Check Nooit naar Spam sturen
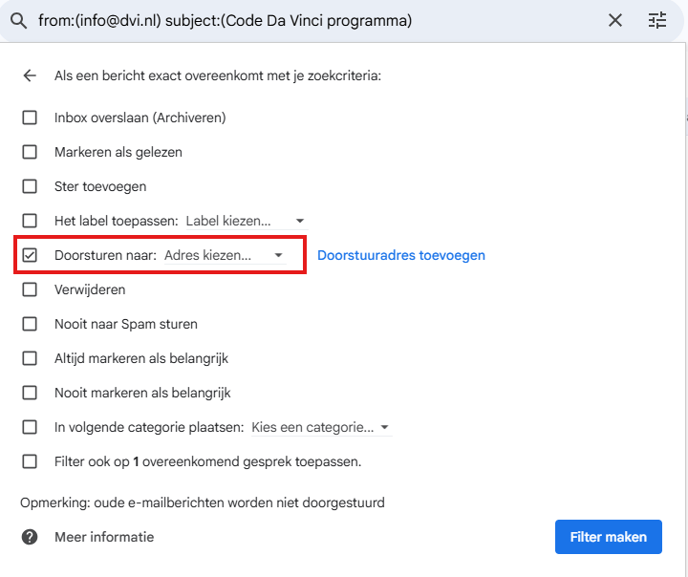 (x=30, y=324)
